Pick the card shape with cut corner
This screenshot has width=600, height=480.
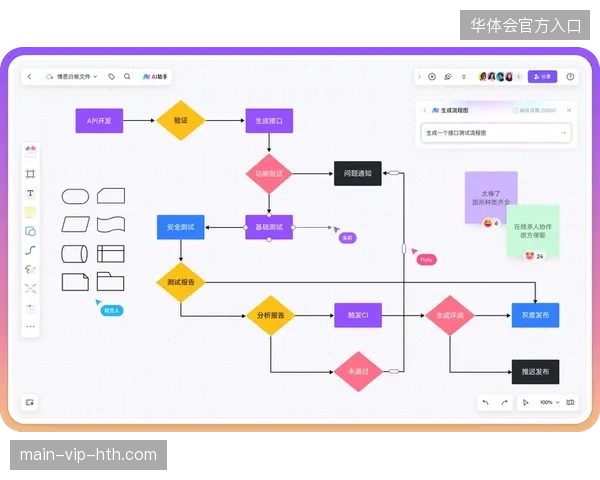tap(111, 196)
